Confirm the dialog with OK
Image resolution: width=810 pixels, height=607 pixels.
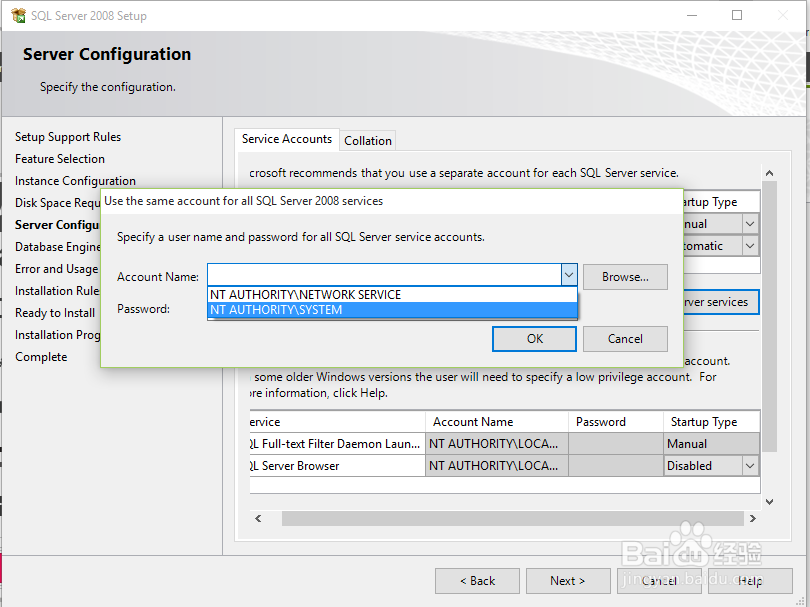(x=534, y=339)
